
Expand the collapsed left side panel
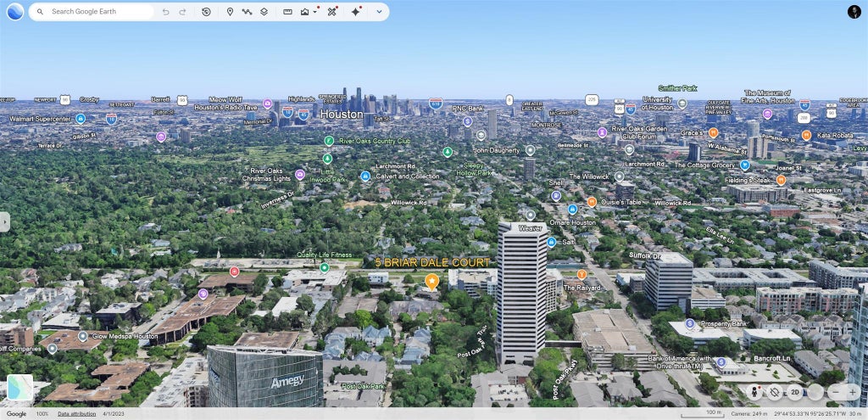pyautogui.click(x=4, y=221)
